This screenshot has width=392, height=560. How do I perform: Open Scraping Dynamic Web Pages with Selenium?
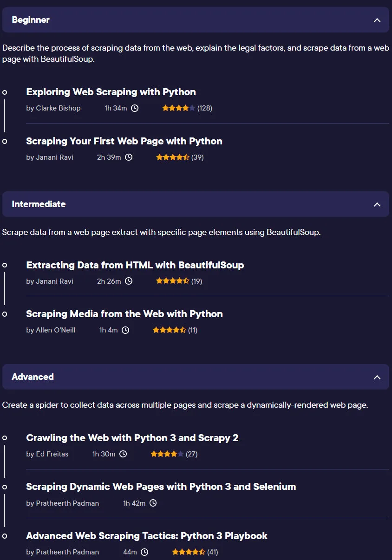[161, 487]
